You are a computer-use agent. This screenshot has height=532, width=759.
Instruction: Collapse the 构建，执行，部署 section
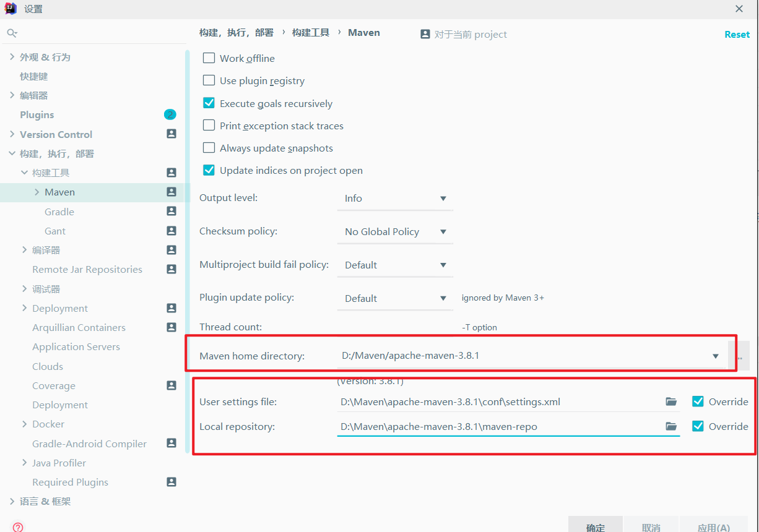pos(12,153)
